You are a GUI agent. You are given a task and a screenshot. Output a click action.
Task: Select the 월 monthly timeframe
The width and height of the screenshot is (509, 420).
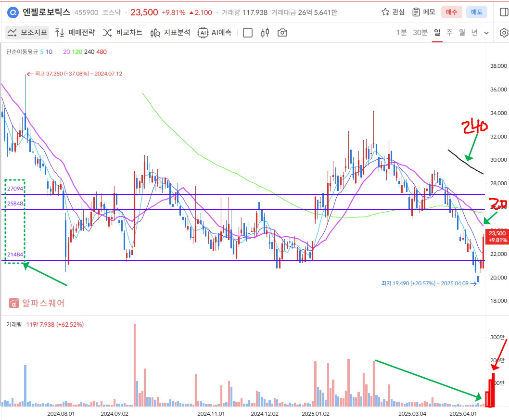point(462,32)
